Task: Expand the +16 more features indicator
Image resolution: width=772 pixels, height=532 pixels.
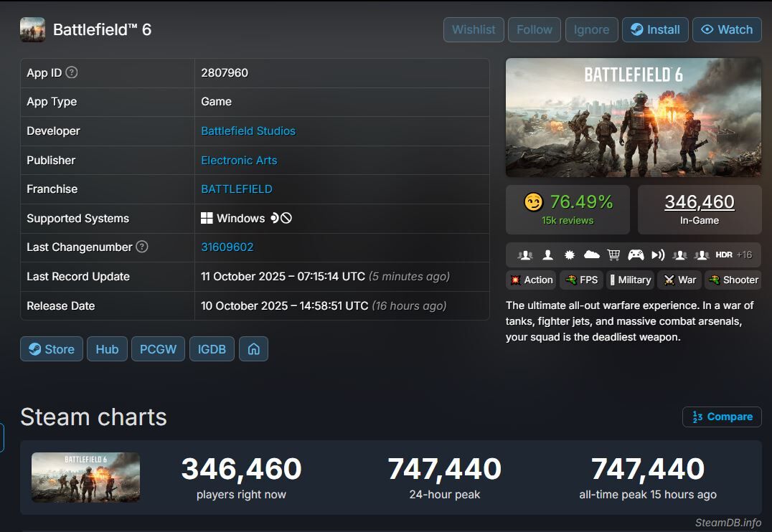Action: pos(744,255)
